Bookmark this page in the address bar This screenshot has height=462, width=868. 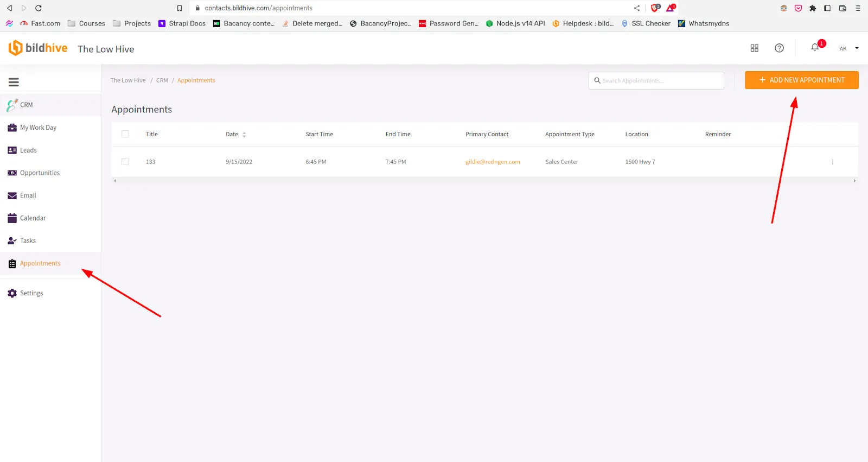coord(180,8)
